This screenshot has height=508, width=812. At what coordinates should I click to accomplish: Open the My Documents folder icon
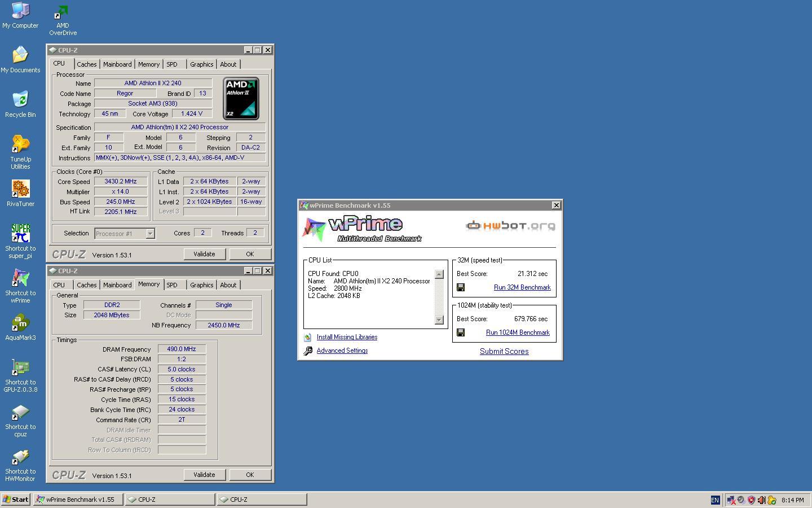[x=20, y=55]
